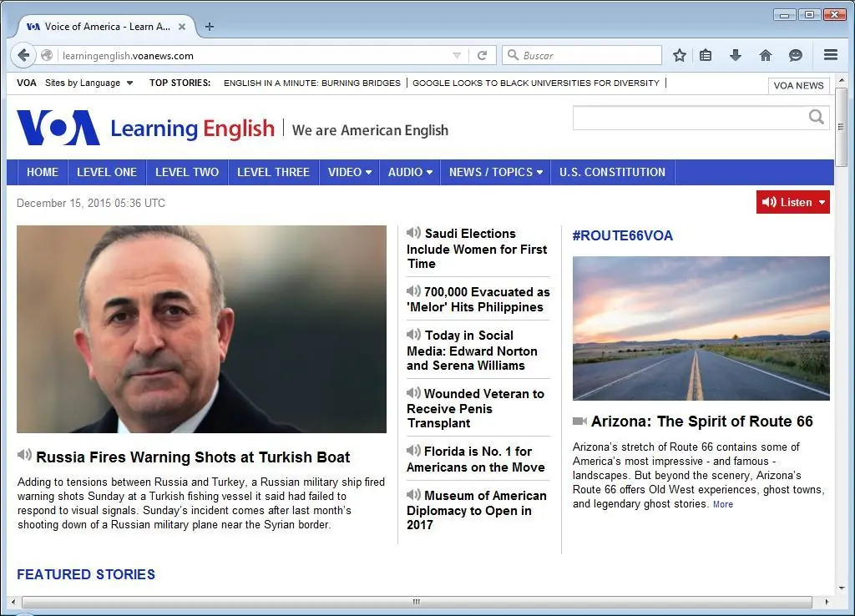Close the Voice of America tab

pos(182,26)
